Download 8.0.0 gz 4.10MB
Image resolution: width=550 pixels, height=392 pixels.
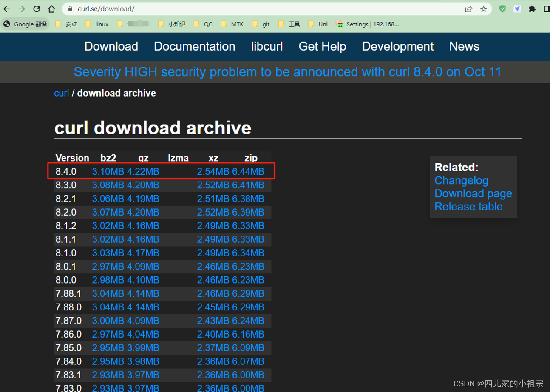point(143,280)
